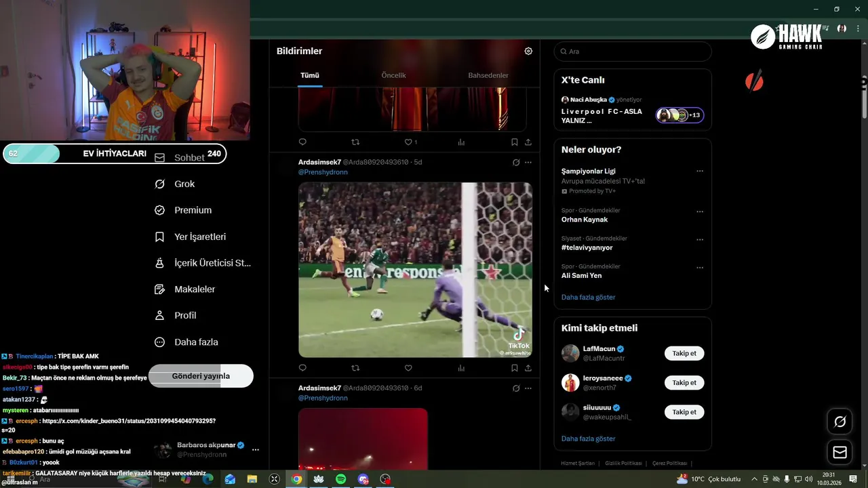Screen dimensions: 868x488
Task: Open Microsoft Edge from the taskbar
Action: (208, 479)
